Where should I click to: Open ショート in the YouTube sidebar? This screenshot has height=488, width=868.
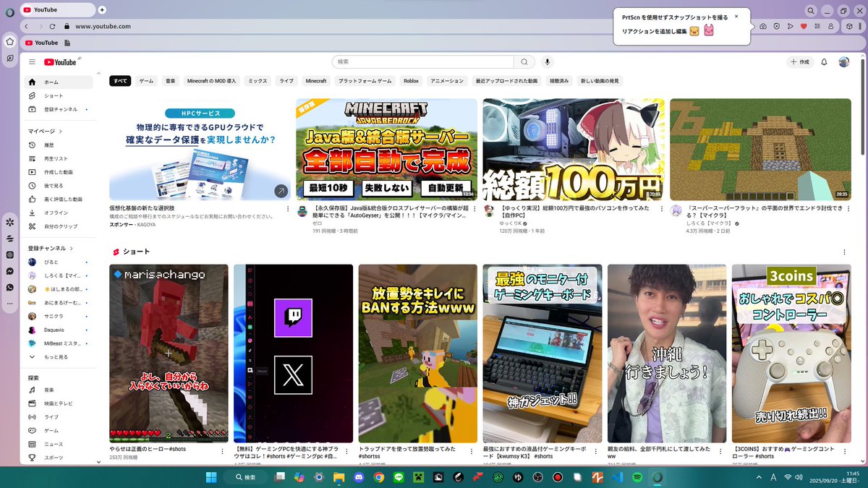(x=58, y=95)
